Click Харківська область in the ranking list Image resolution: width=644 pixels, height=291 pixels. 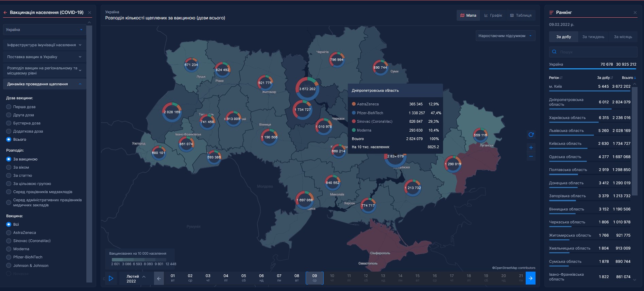(x=567, y=118)
